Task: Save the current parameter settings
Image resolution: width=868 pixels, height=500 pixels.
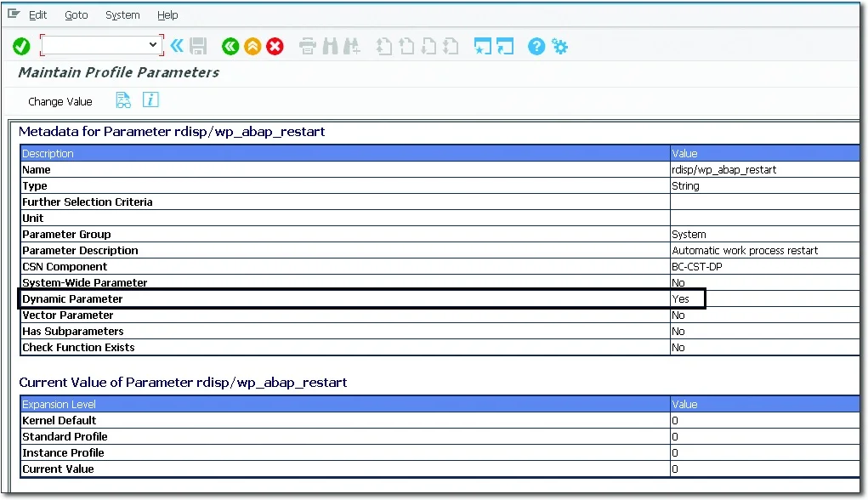Action: pyautogui.click(x=198, y=46)
